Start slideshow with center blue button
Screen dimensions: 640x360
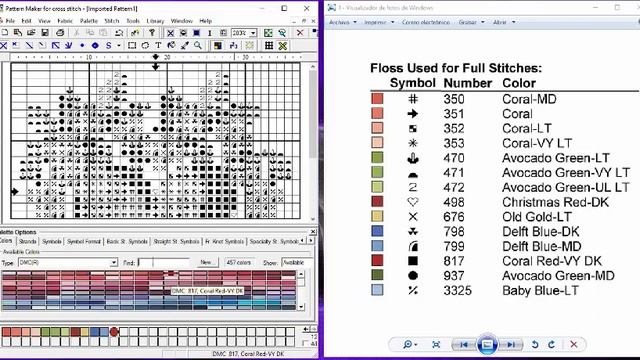(487, 345)
